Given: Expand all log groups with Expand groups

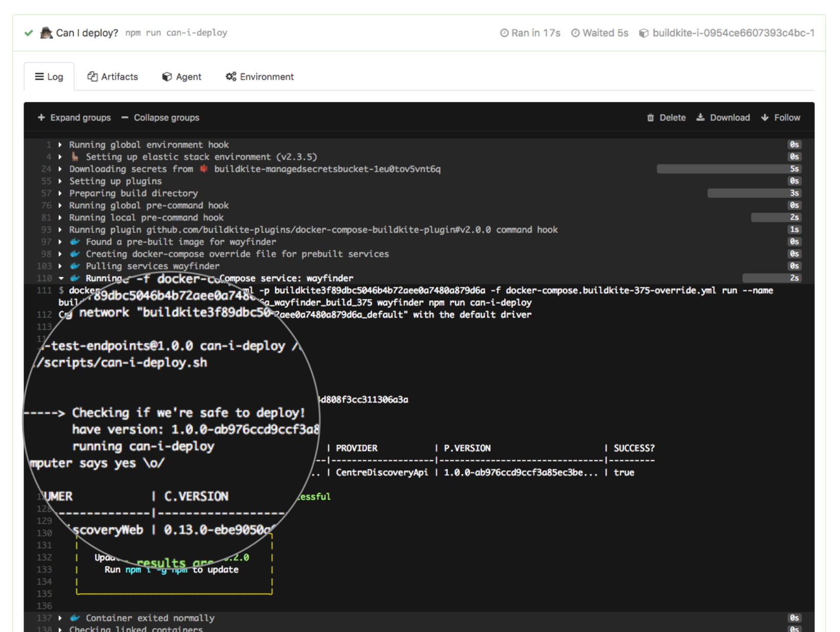Looking at the screenshot, I should coord(74,118).
